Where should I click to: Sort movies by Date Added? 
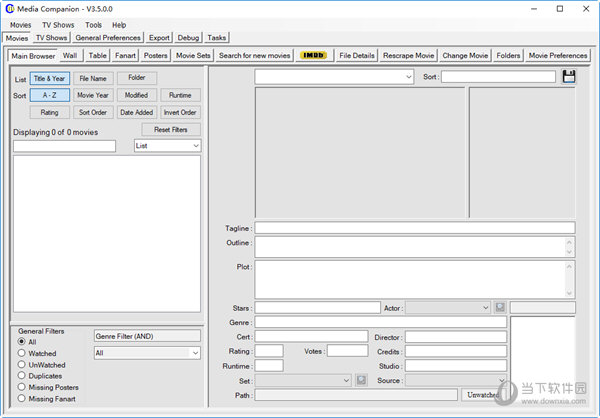pos(136,113)
